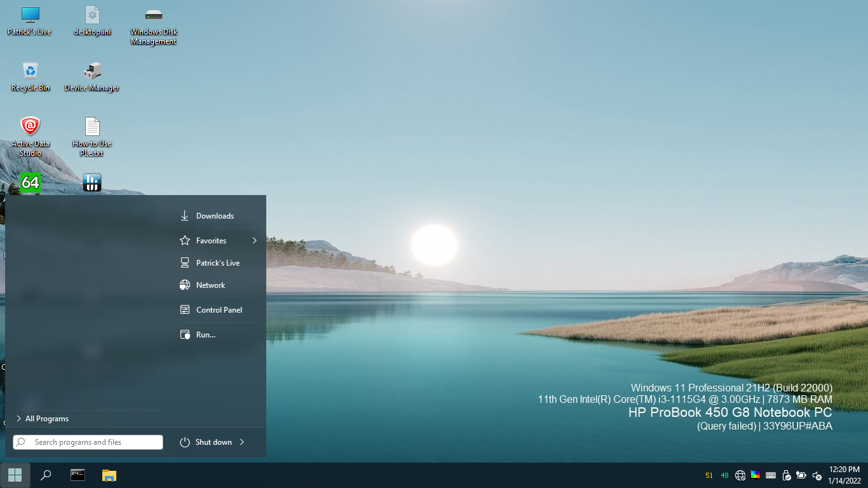
Task: Click the Run icon in the start menu
Action: (185, 335)
